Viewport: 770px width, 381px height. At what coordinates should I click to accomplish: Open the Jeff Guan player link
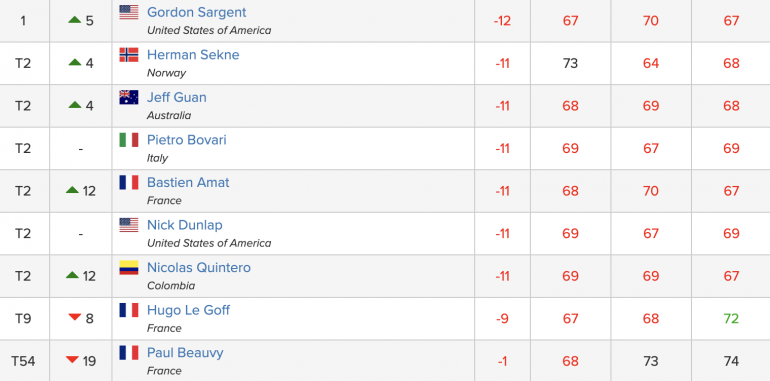(x=177, y=97)
